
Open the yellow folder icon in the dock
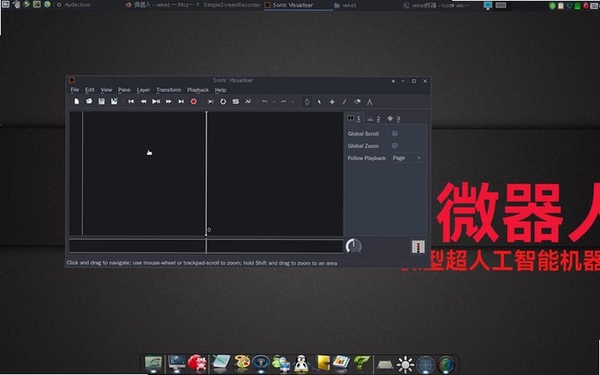point(323,363)
